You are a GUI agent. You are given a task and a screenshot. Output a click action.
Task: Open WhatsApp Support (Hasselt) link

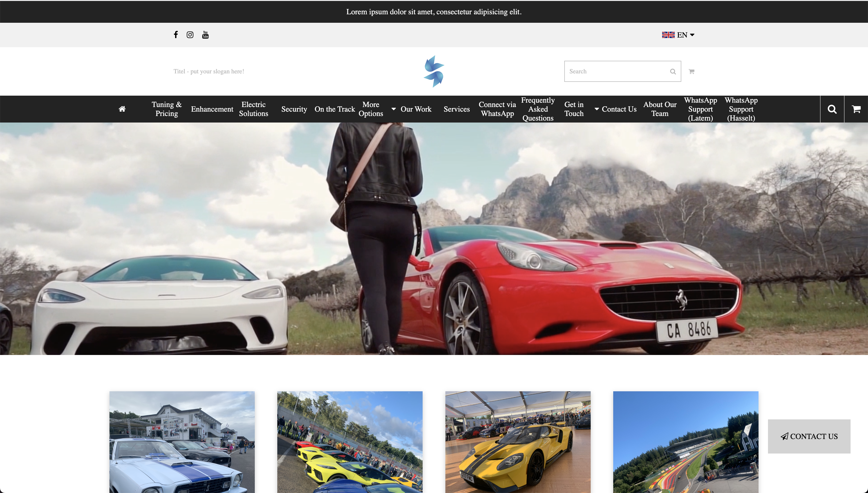coord(741,109)
